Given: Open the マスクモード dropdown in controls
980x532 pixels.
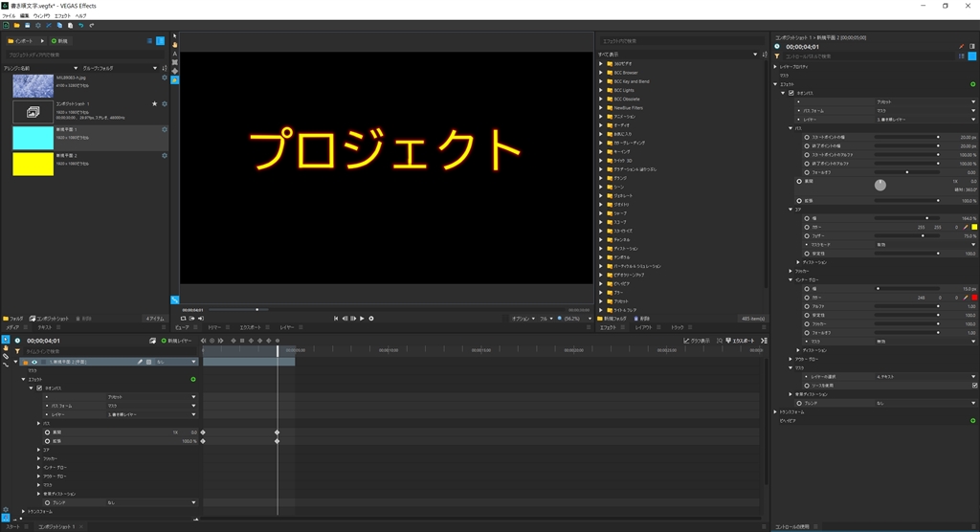Looking at the screenshot, I should coord(925,245).
